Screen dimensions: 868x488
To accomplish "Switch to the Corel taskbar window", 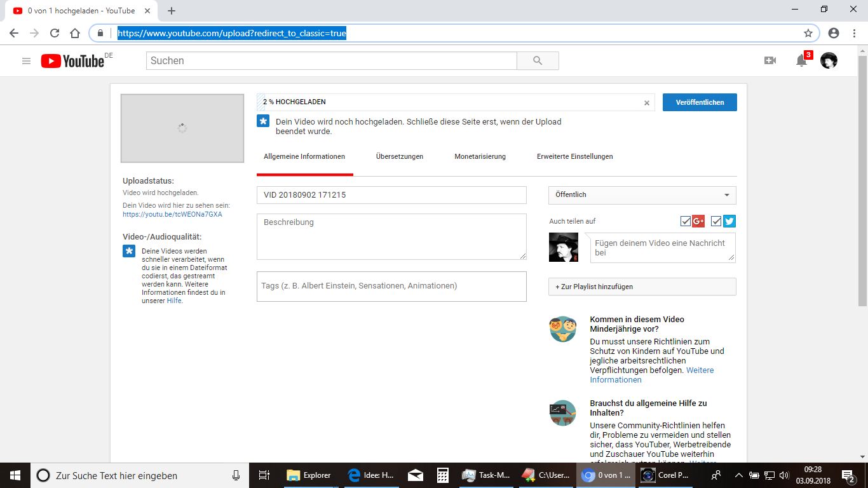I will 665,475.
